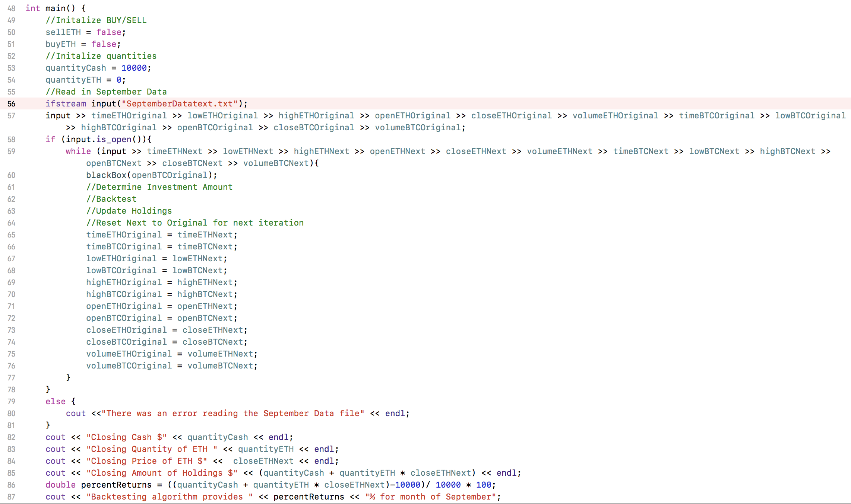Click line number 58 beside the is_open check
Image resolution: width=851 pixels, height=504 pixels.
pos(11,140)
